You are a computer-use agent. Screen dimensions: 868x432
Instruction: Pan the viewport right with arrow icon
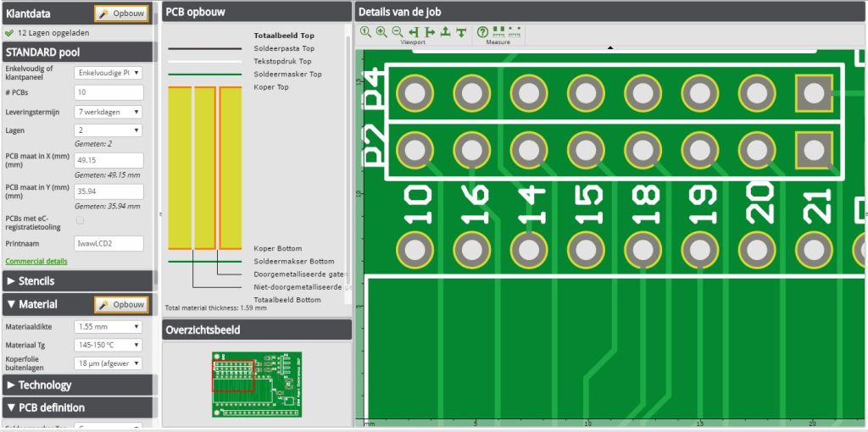430,32
